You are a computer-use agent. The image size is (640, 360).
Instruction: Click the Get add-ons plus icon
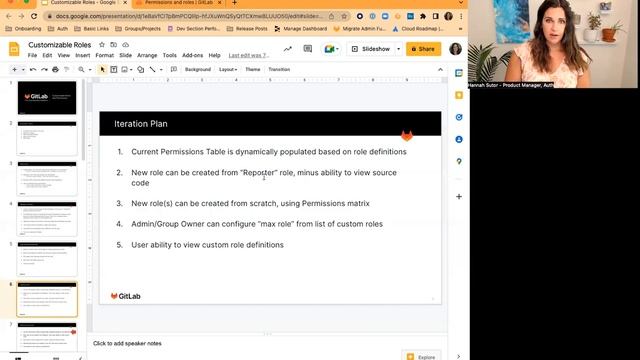tap(459, 196)
